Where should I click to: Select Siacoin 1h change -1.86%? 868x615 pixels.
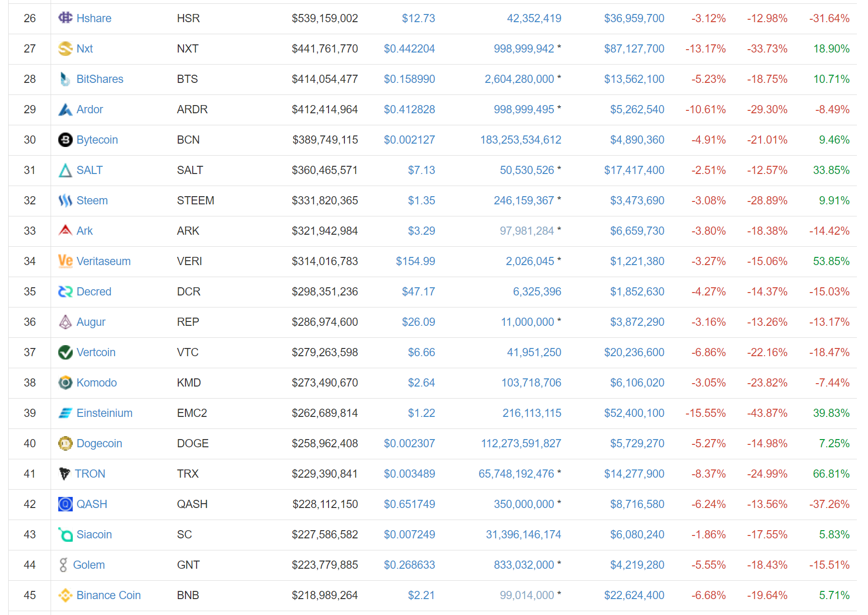pos(709,535)
